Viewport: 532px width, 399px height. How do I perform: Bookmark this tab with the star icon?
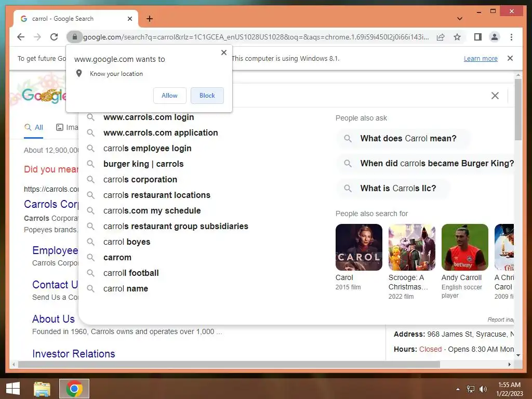[x=457, y=37]
